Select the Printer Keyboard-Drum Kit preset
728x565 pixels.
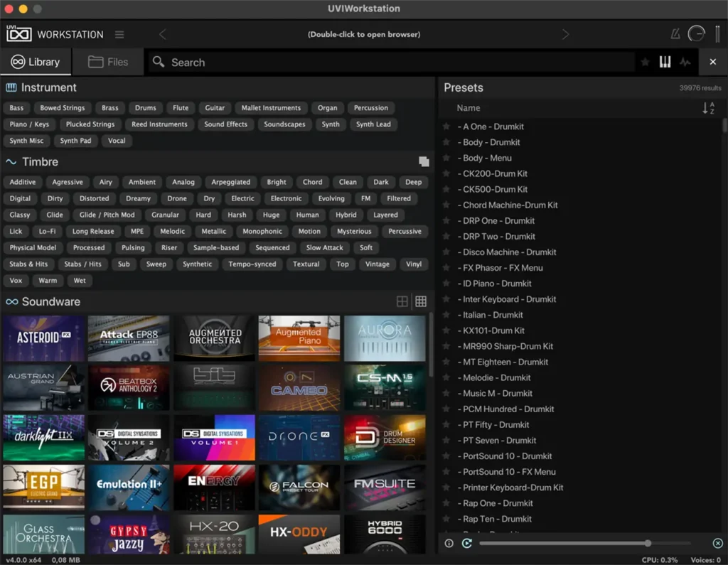pyautogui.click(x=510, y=488)
